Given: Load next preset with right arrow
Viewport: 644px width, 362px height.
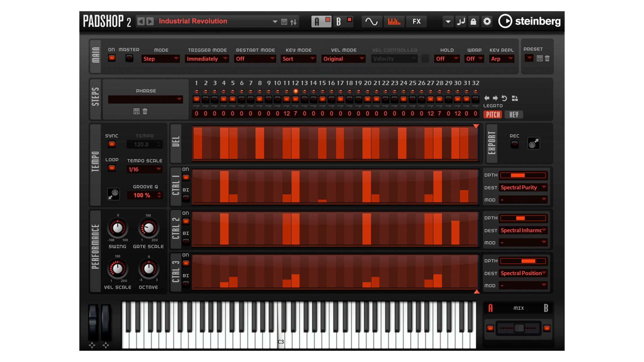Looking at the screenshot, I should tap(150, 21).
